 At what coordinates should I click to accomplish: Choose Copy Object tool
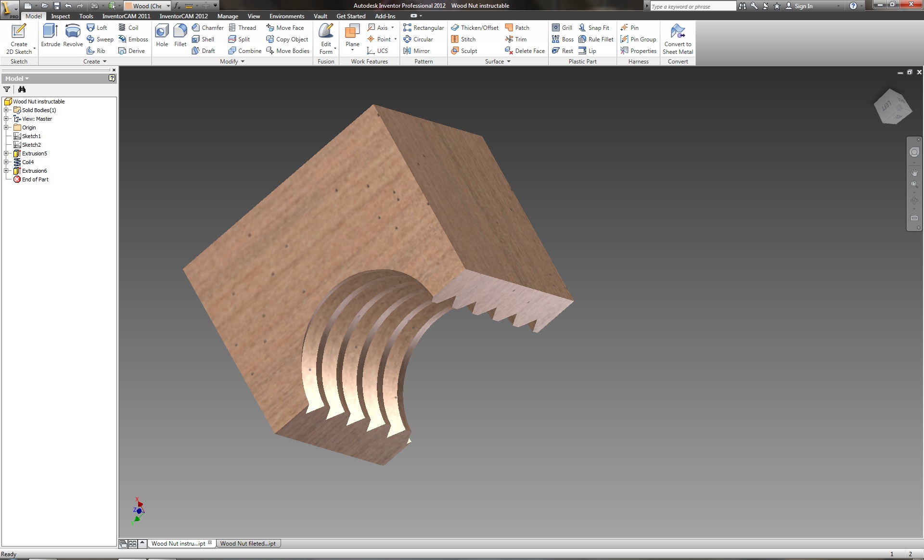point(287,39)
